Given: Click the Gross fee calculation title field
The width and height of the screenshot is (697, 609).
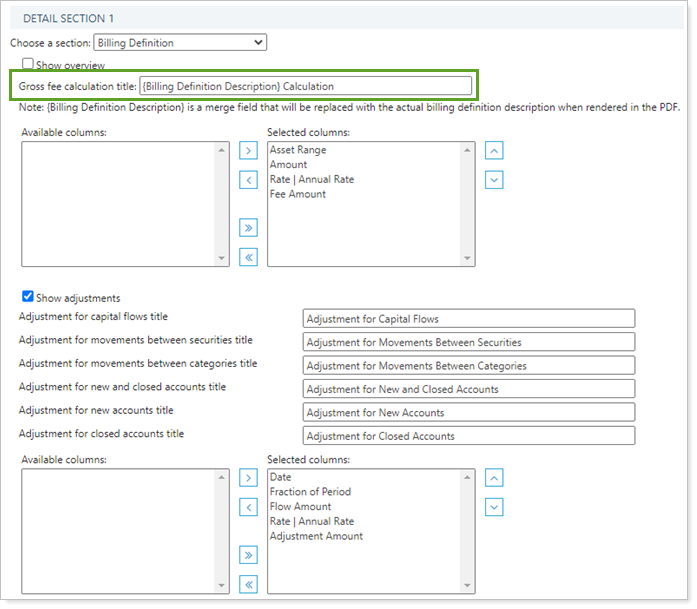Looking at the screenshot, I should [x=305, y=86].
